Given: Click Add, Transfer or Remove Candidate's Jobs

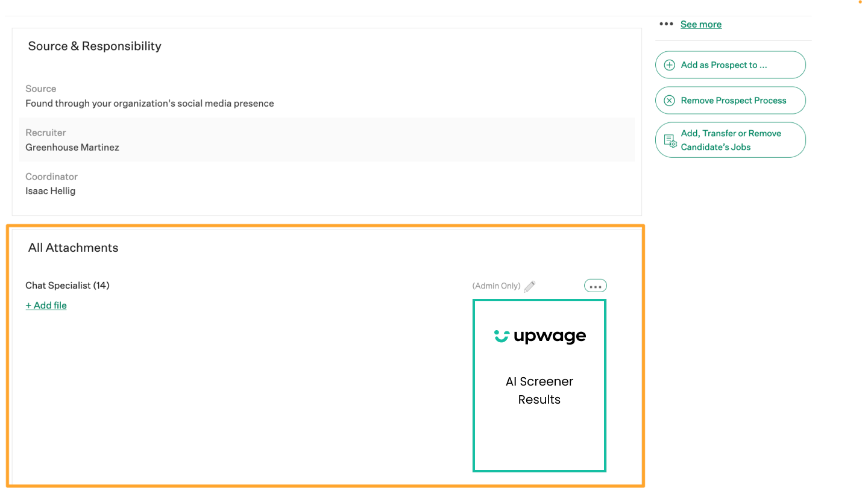Looking at the screenshot, I should pos(731,140).
